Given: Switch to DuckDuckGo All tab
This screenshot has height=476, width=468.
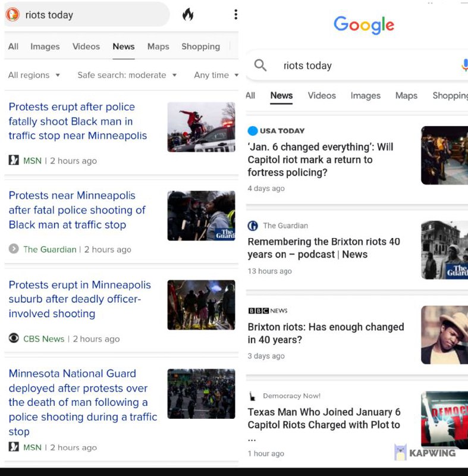Looking at the screenshot, I should pos(13,46).
